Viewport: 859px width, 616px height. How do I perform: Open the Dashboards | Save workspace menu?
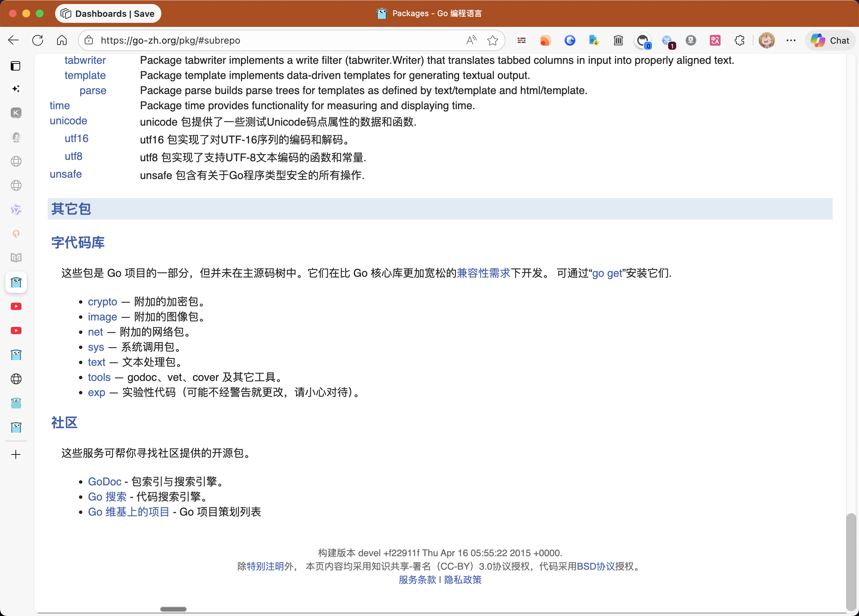pos(108,14)
